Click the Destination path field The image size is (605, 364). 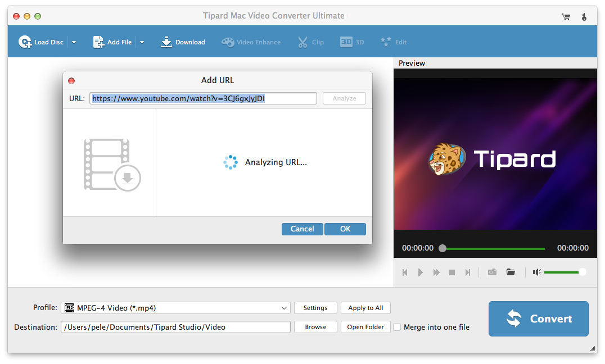pos(175,327)
